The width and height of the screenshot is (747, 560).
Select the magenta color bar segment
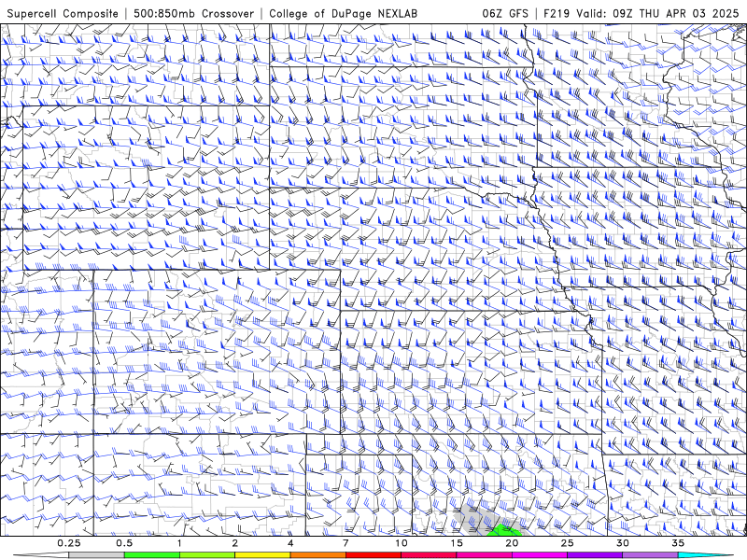pos(540,555)
